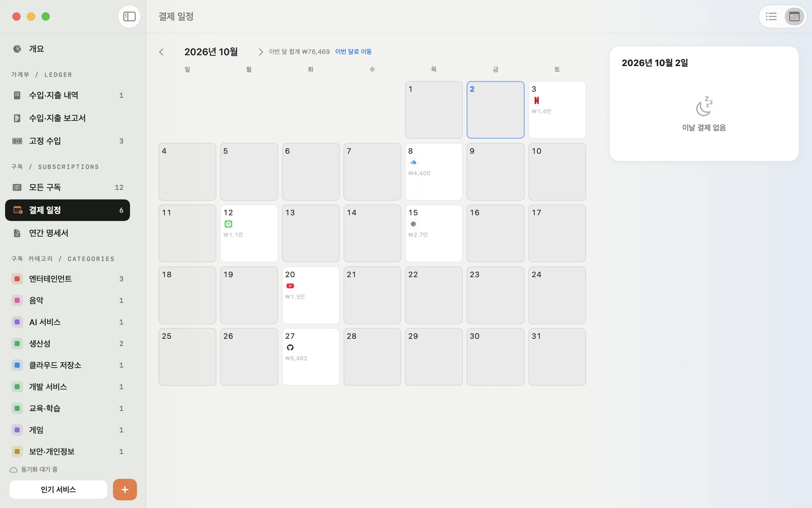
Task: Click the 인기 서비스 button
Action: (x=58, y=490)
